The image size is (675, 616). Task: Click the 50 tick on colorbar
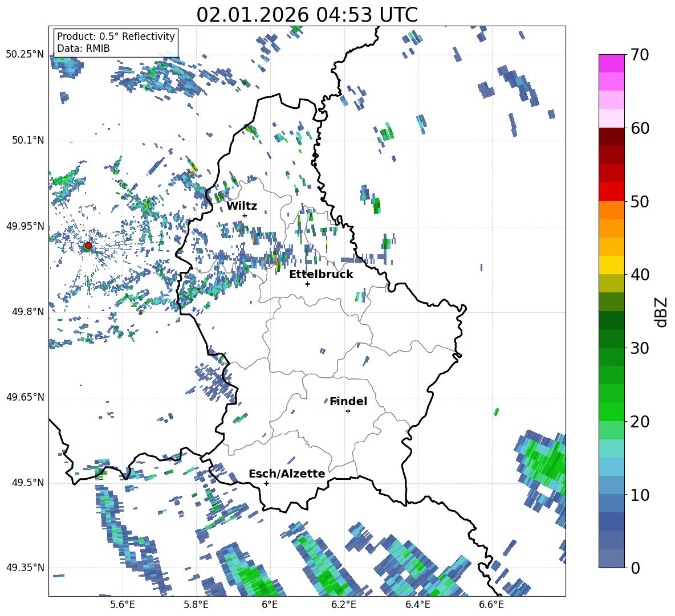[640, 202]
